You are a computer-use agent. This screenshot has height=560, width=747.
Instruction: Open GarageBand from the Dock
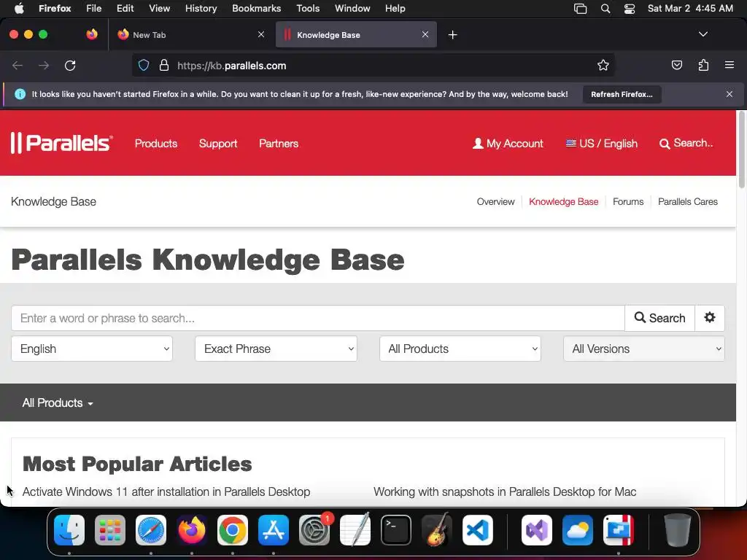[437, 530]
